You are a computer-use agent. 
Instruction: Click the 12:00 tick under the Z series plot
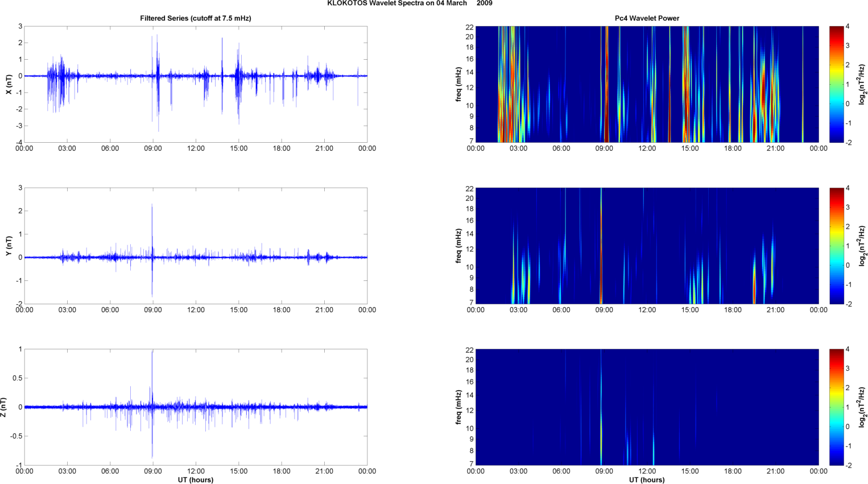(x=196, y=471)
